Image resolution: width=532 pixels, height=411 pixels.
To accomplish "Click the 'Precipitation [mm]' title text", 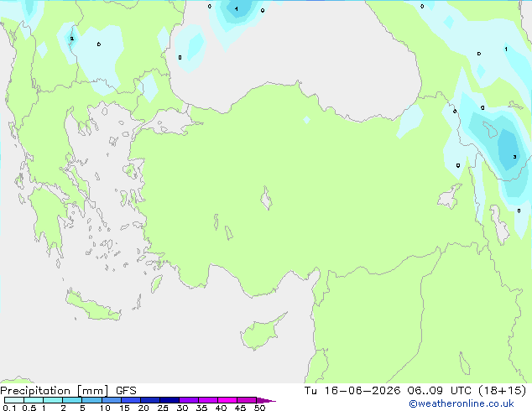I will (55, 391).
